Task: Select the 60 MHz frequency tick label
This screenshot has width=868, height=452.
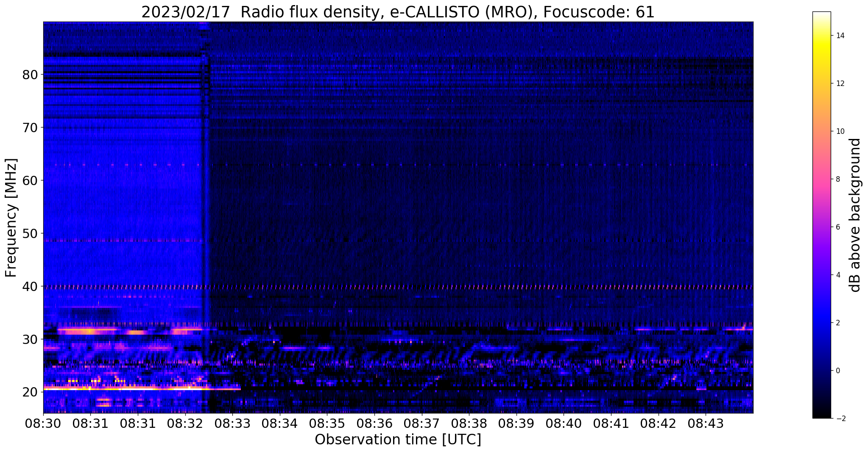Action: click(x=30, y=181)
